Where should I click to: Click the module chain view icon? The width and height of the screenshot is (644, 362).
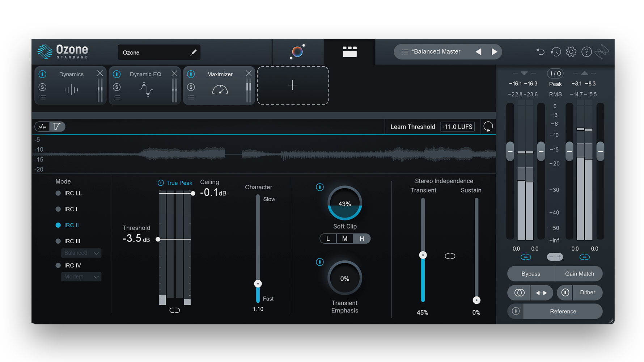click(x=349, y=52)
